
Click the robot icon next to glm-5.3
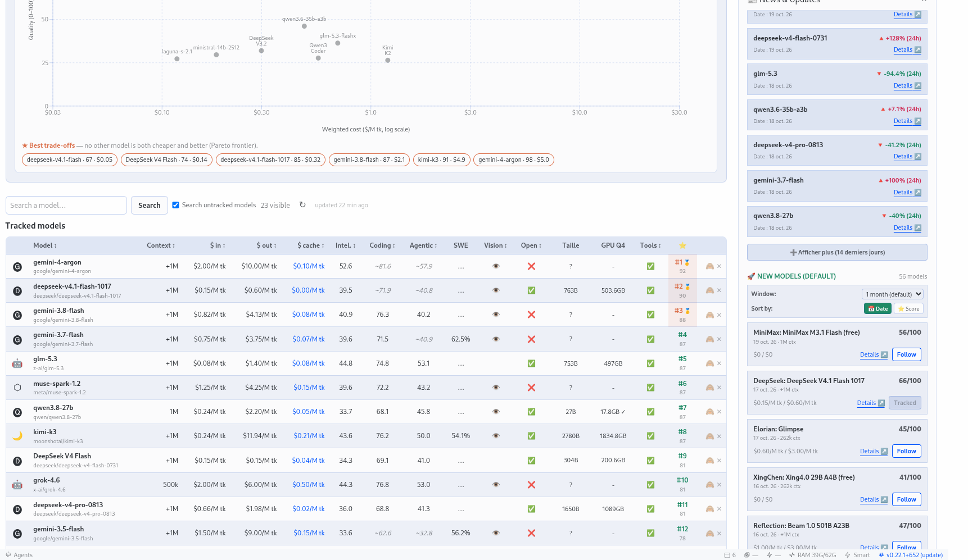click(17, 363)
